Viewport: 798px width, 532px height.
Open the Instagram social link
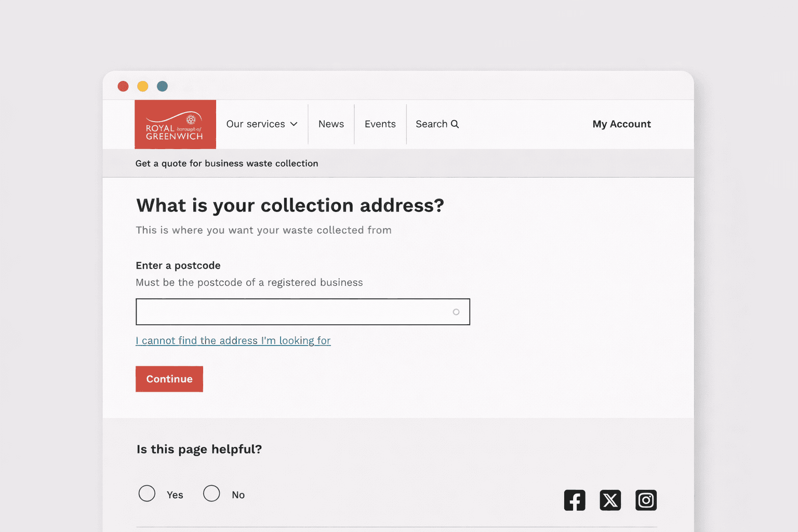coord(646,500)
